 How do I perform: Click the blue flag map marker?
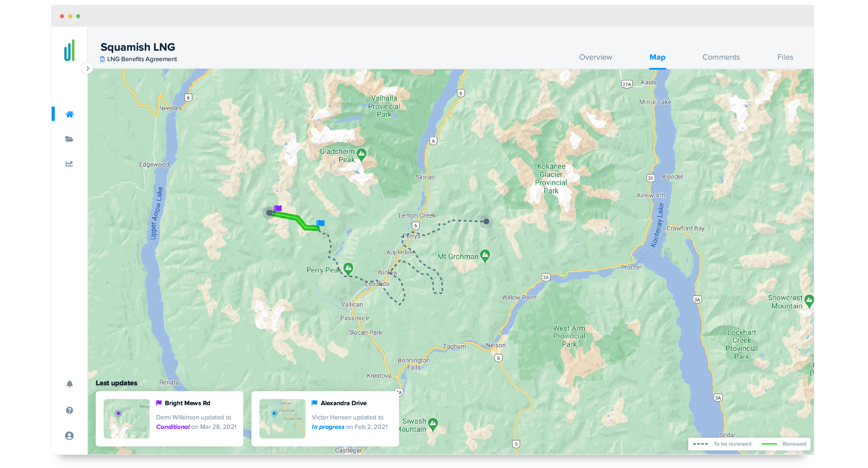click(320, 223)
